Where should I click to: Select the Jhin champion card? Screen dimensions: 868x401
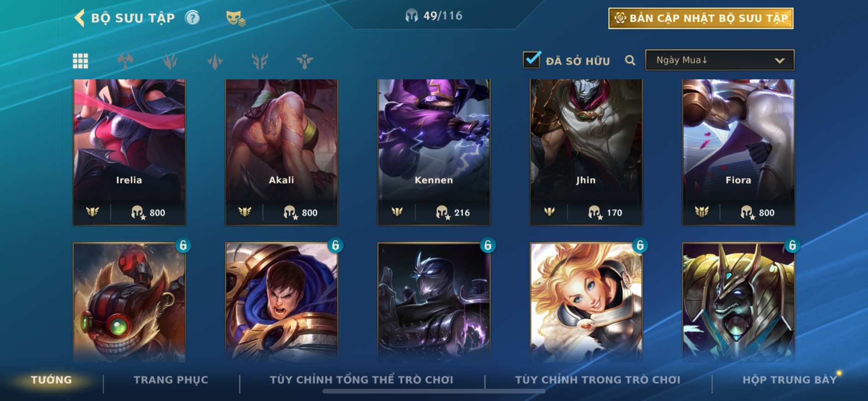coord(586,152)
